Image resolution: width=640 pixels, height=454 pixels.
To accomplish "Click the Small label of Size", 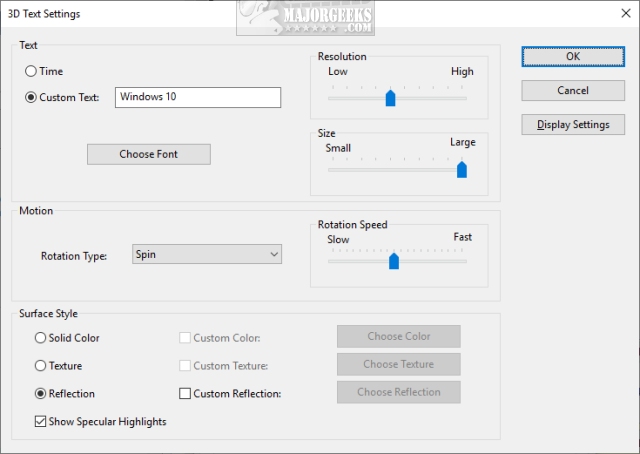I will point(338,148).
